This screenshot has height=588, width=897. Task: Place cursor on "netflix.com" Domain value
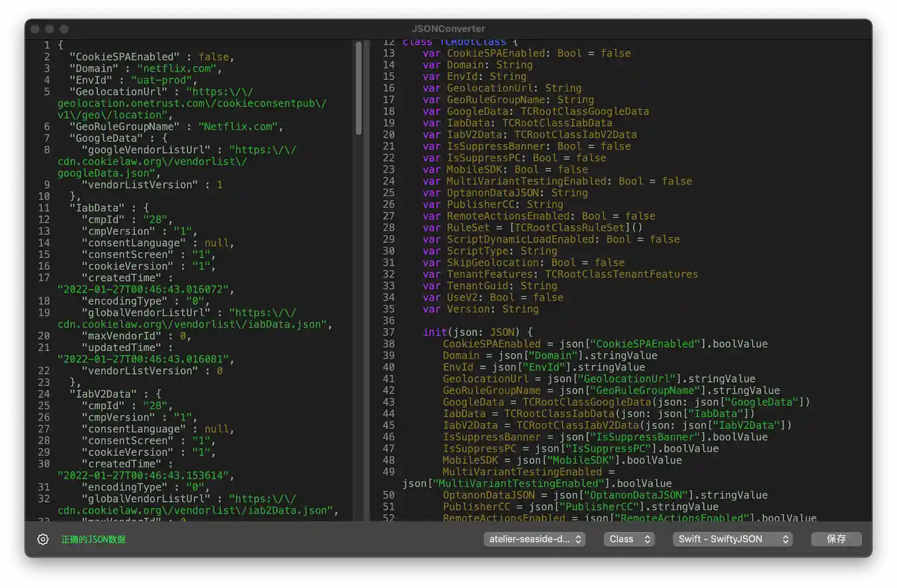click(177, 68)
